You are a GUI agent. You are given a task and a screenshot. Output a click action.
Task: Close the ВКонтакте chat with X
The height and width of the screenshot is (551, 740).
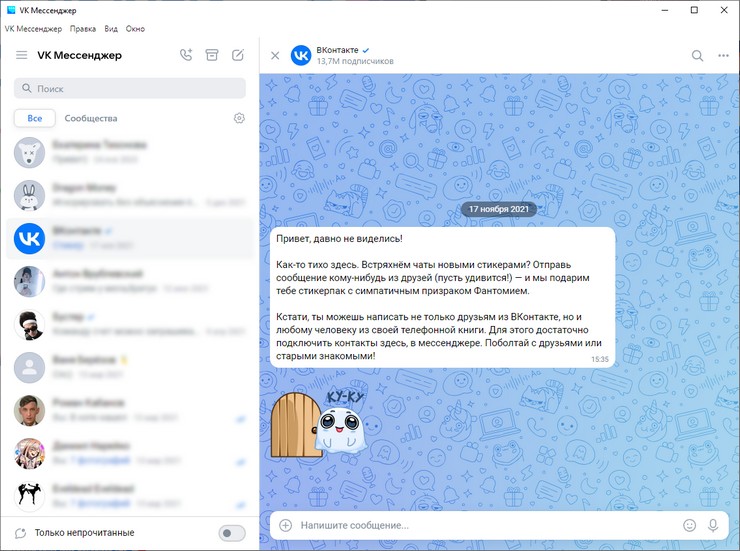275,55
